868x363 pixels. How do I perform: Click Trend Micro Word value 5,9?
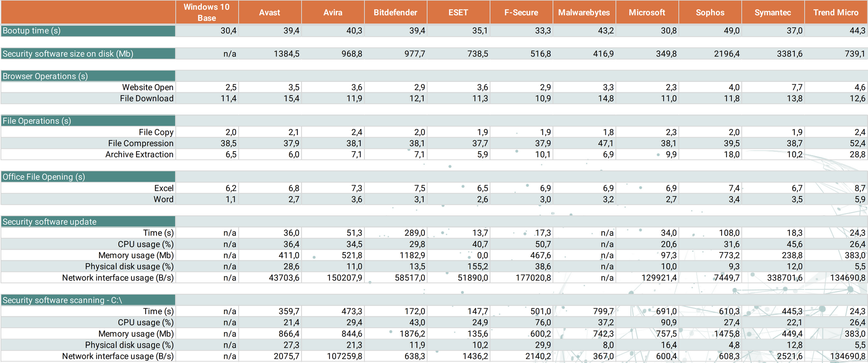coord(860,199)
